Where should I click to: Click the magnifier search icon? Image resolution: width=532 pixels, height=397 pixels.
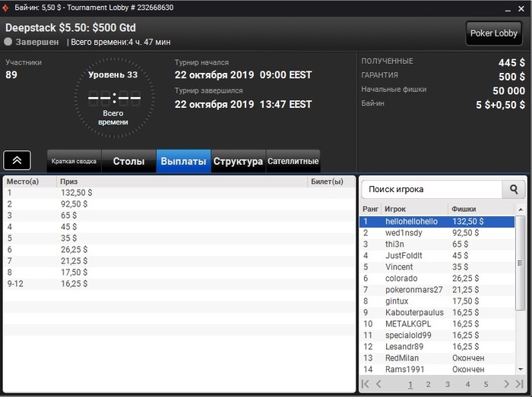(514, 189)
